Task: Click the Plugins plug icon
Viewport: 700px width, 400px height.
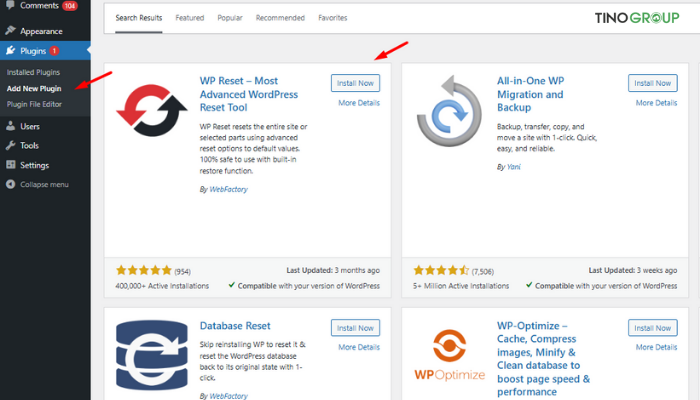Action: (x=10, y=50)
